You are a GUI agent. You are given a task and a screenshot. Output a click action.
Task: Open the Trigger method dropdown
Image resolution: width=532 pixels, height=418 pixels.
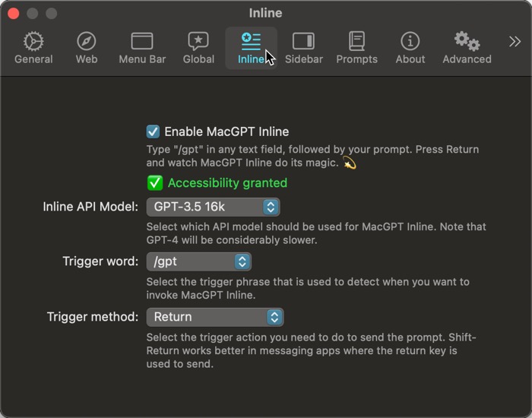pos(215,317)
